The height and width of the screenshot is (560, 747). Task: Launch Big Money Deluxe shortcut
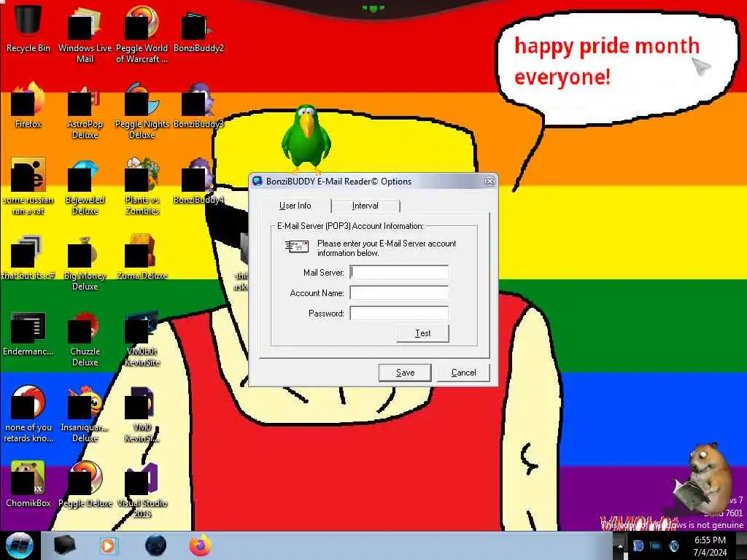(x=85, y=262)
